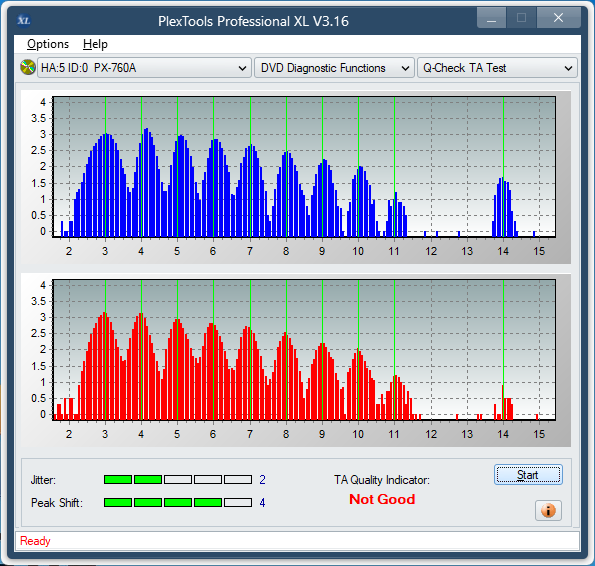
Task: Start the TA test
Action: click(528, 475)
